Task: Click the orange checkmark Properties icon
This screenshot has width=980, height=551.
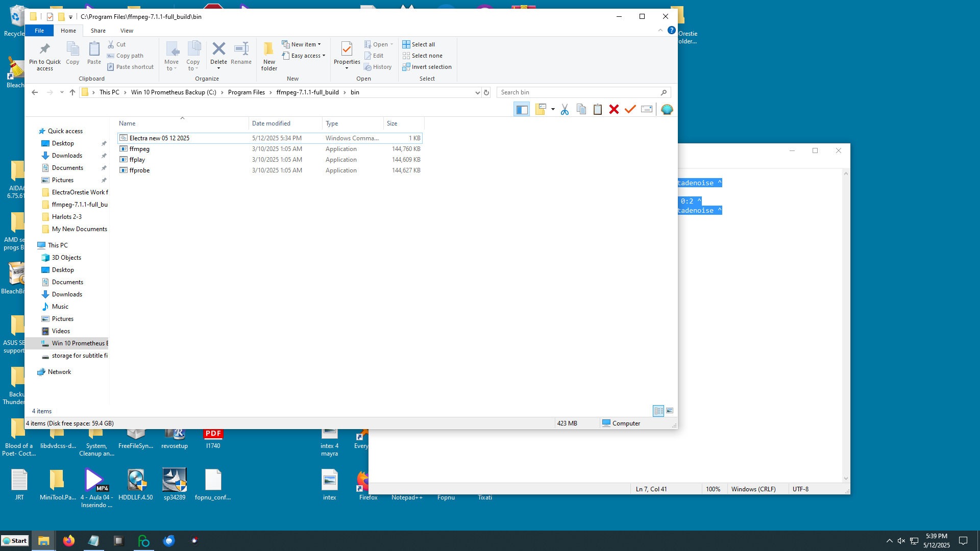Action: pyautogui.click(x=630, y=109)
